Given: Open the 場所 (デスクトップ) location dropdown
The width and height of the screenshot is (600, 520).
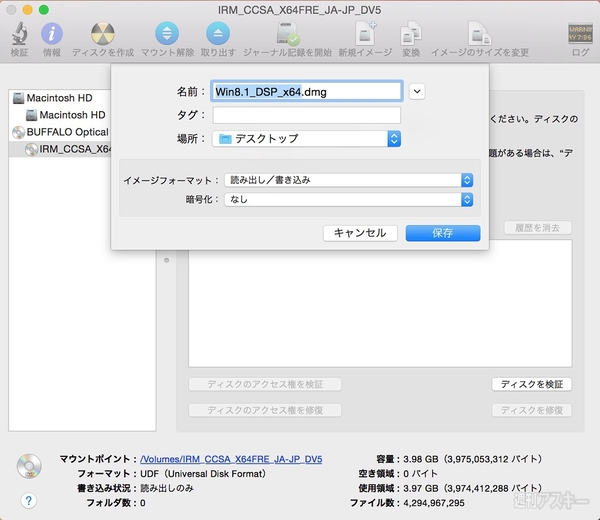Looking at the screenshot, I should (307, 139).
